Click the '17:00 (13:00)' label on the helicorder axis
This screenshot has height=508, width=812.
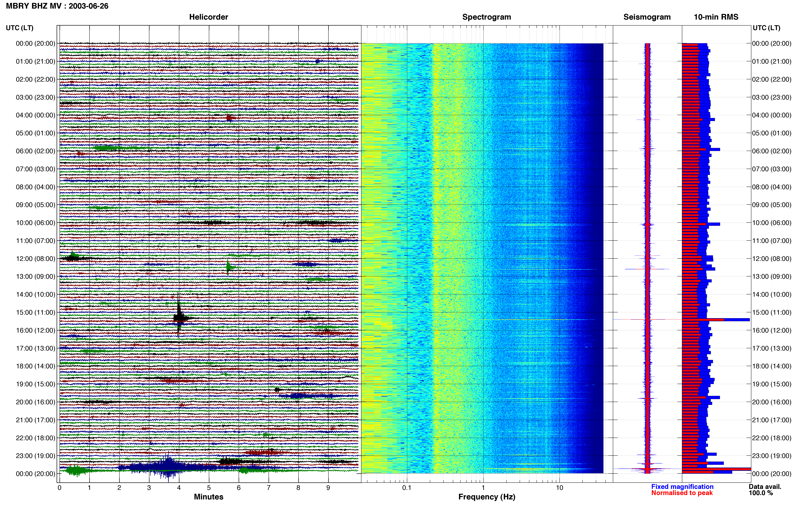pyautogui.click(x=35, y=348)
